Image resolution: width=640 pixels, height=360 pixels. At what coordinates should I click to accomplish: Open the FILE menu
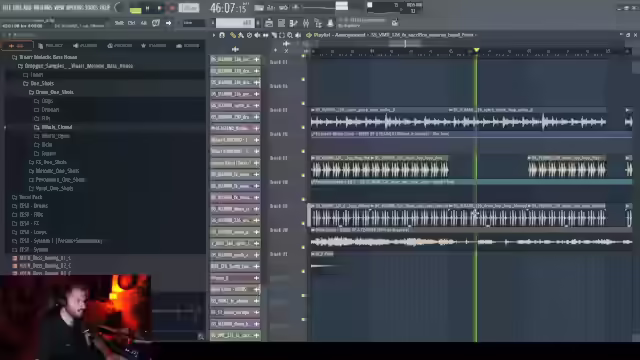point(7,8)
